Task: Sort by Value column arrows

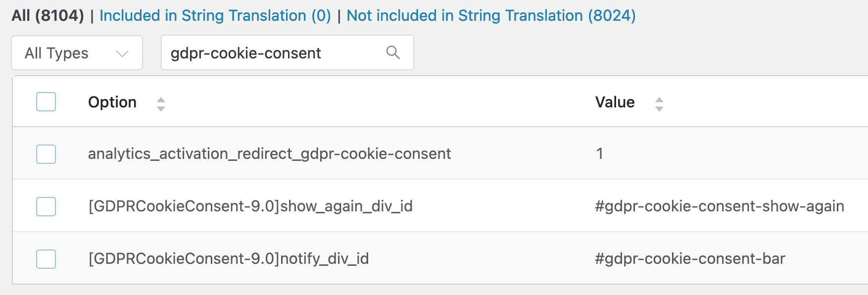Action: point(659,104)
